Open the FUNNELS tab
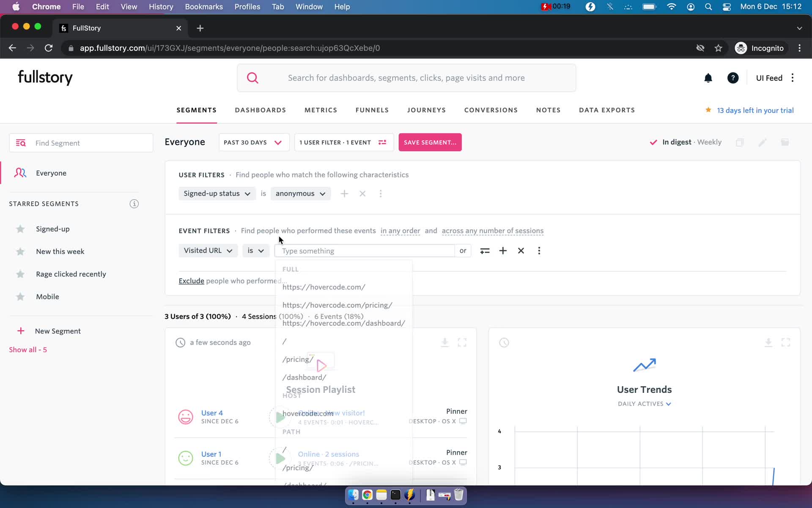This screenshot has width=812, height=508. 372,110
